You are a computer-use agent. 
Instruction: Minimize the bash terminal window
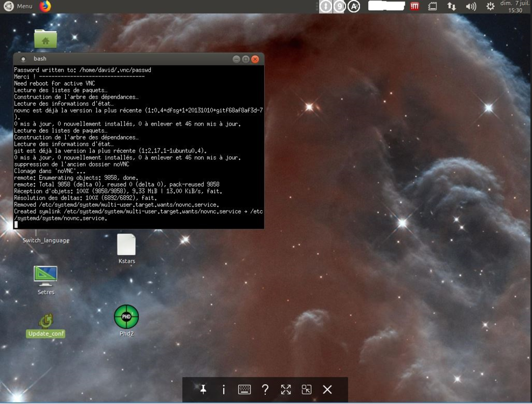pyautogui.click(x=237, y=59)
